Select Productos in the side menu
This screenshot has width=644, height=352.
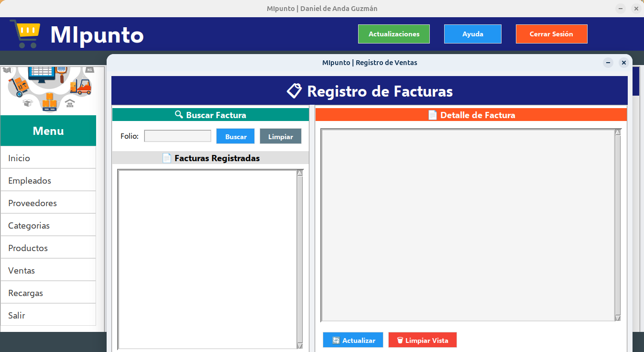48,248
